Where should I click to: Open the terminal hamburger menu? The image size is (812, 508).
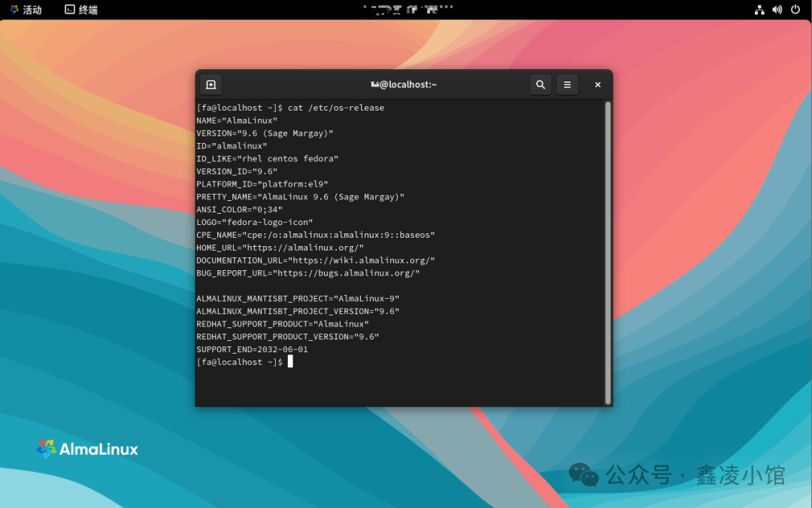[x=567, y=84]
